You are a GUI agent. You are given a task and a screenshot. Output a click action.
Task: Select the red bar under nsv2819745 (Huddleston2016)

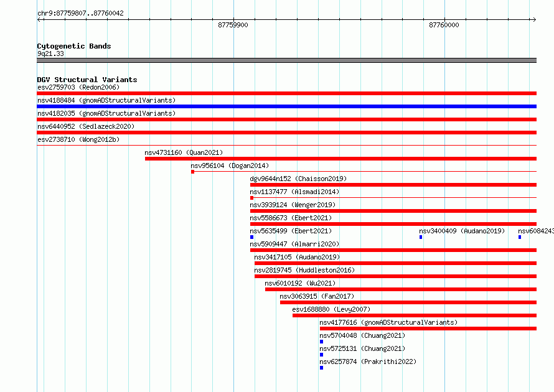click(395, 276)
